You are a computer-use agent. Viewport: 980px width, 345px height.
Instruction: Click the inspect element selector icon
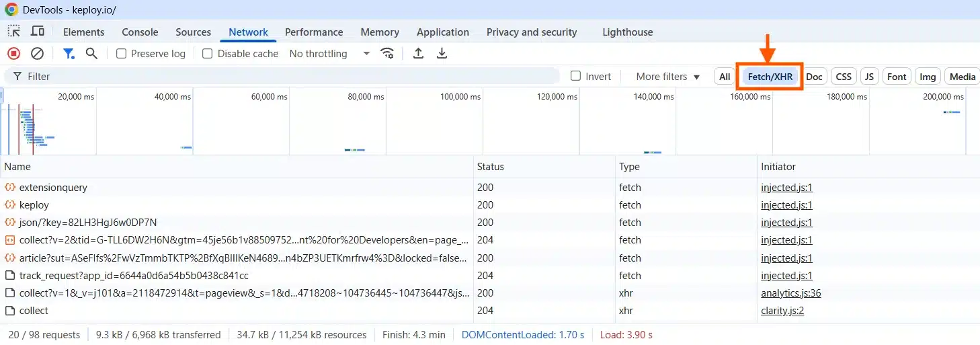14,32
